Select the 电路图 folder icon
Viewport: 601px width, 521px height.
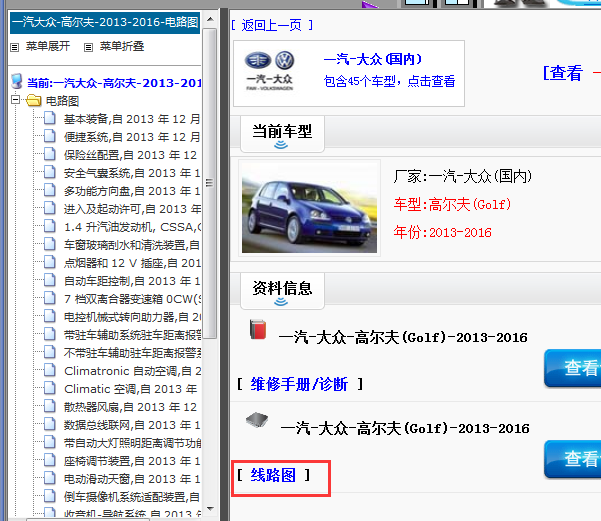34,100
